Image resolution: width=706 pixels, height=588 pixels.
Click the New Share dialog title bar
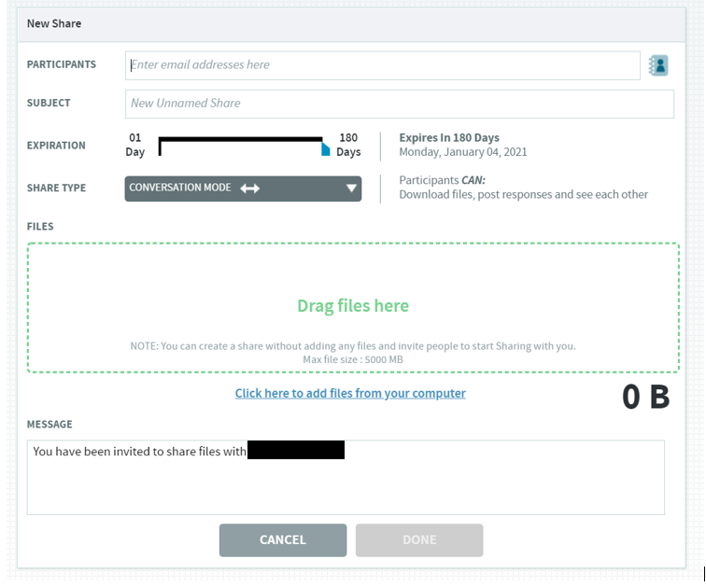tap(353, 23)
